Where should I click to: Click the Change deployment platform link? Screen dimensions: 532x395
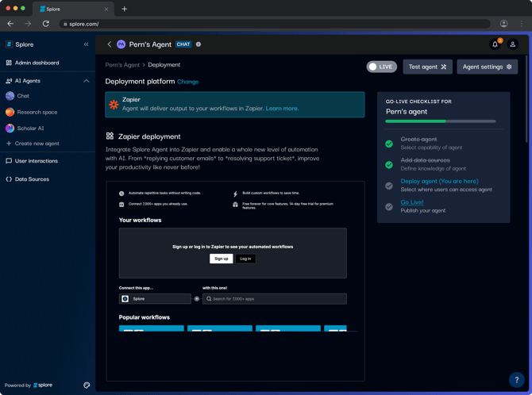click(187, 82)
